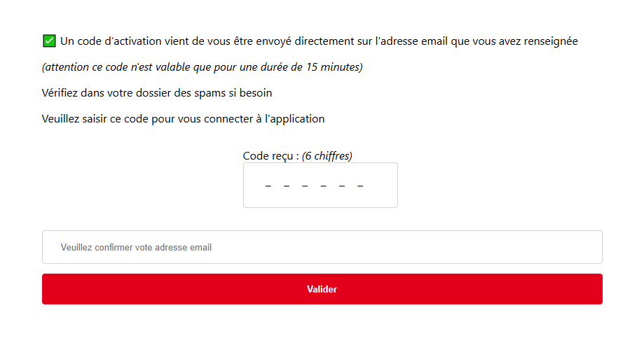The height and width of the screenshot is (352, 644).
Task: Focus the email confirmation input field
Action: (322, 247)
